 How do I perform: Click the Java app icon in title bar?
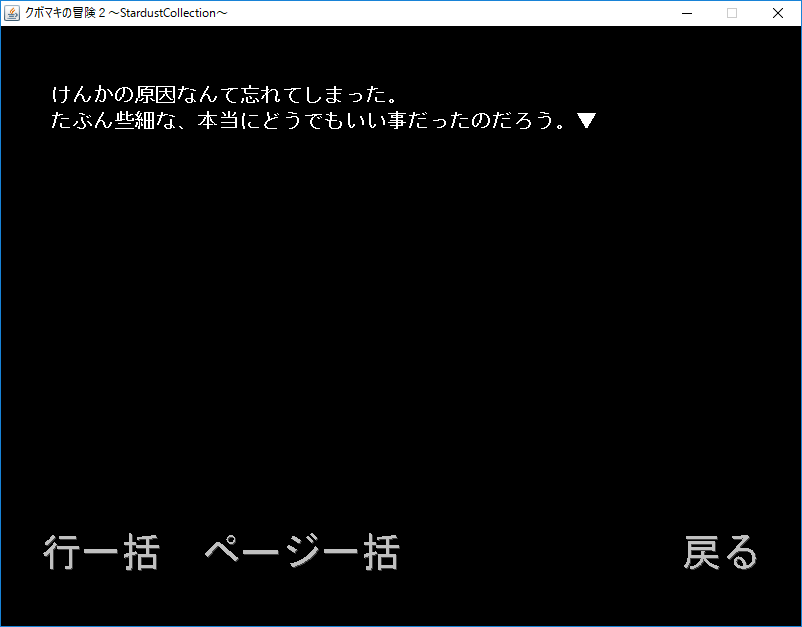12,13
